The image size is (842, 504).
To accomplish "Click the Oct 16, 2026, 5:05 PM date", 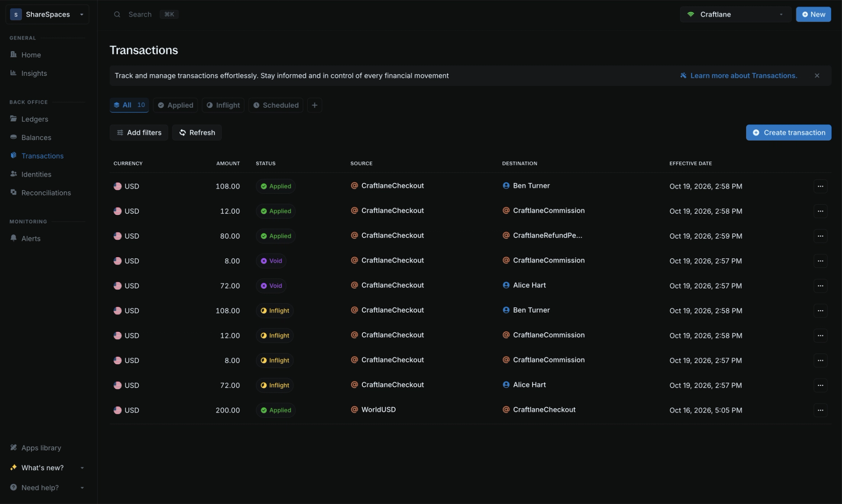I will pyautogui.click(x=706, y=410).
